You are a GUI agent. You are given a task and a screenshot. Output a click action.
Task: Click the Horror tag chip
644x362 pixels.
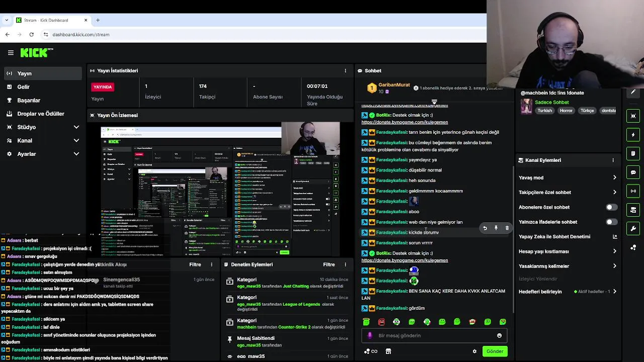pos(566,111)
